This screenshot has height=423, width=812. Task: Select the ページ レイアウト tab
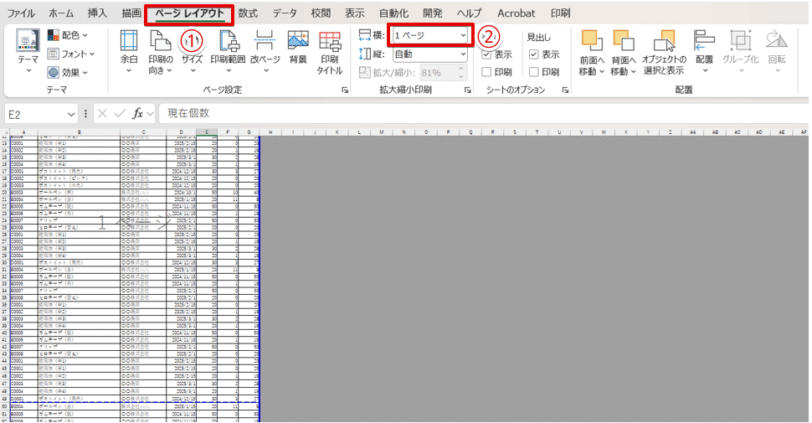click(x=190, y=14)
